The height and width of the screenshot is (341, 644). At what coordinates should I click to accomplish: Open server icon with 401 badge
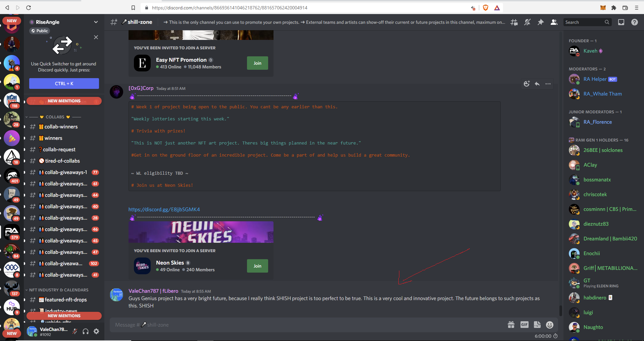(12, 176)
